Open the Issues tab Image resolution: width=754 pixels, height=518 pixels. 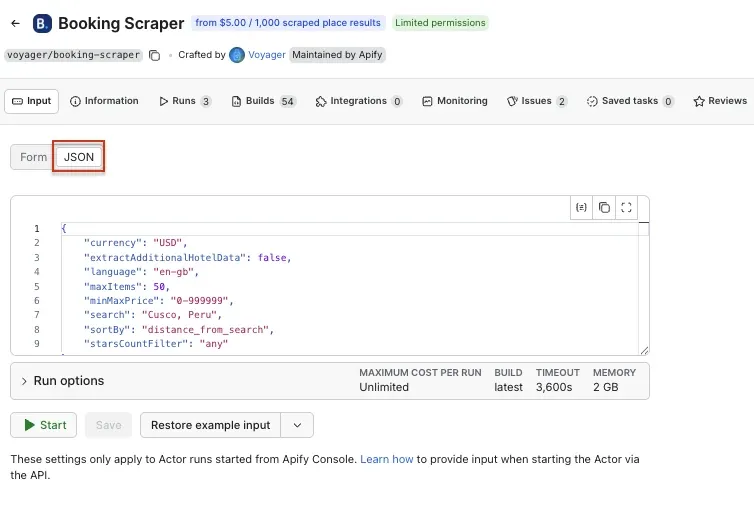tap(537, 101)
